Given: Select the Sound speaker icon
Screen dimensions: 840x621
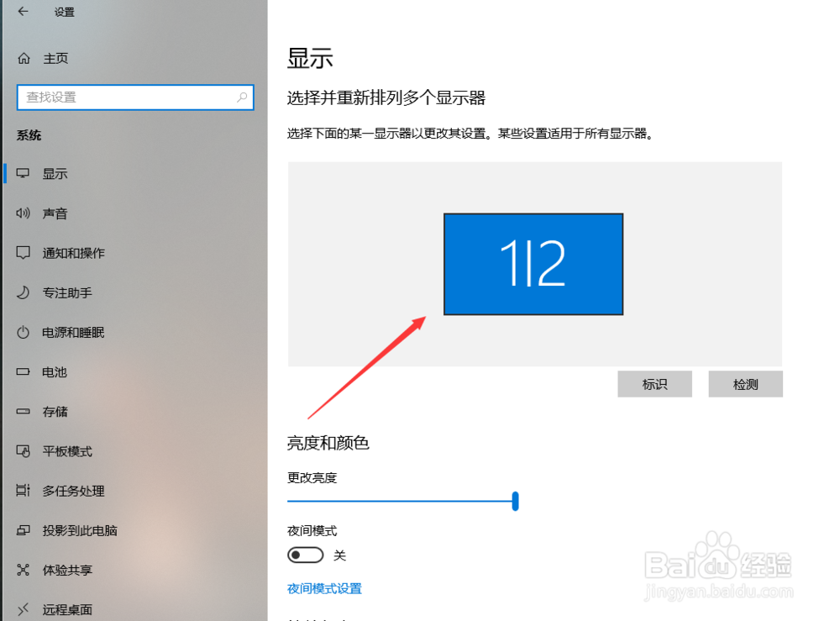Looking at the screenshot, I should coord(23,213).
